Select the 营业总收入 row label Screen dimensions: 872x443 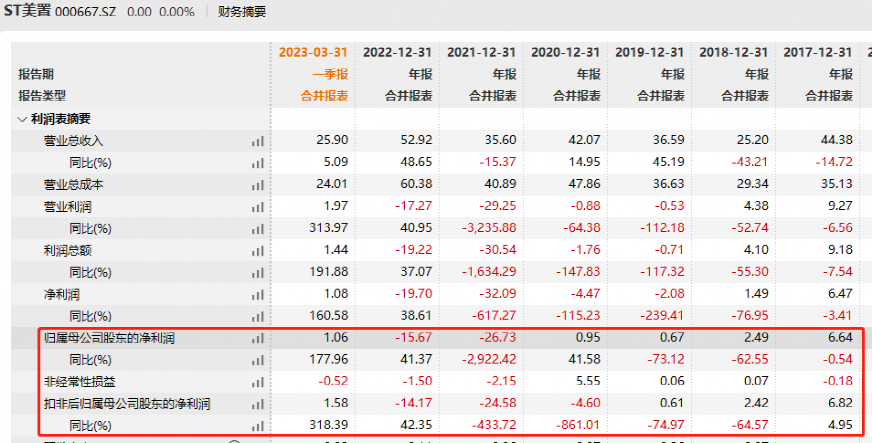point(73,141)
